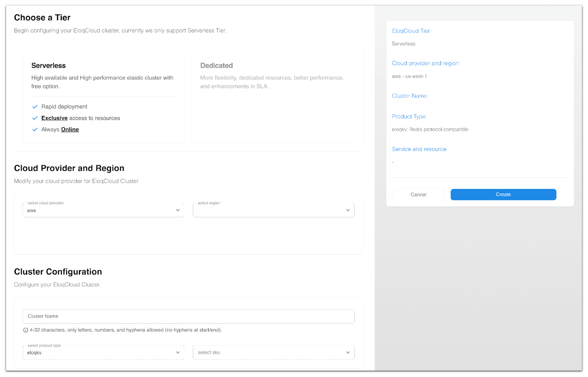The height and width of the screenshot is (377, 588).
Task: Select the Serverless tier card
Action: point(104,97)
